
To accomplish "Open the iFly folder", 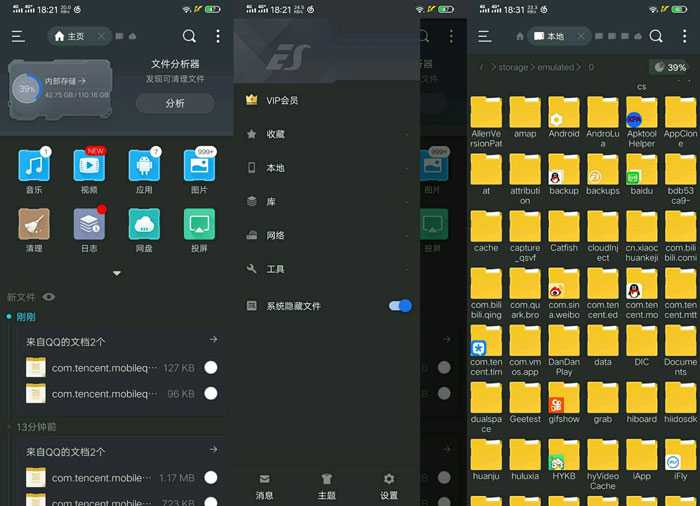I will point(680,460).
